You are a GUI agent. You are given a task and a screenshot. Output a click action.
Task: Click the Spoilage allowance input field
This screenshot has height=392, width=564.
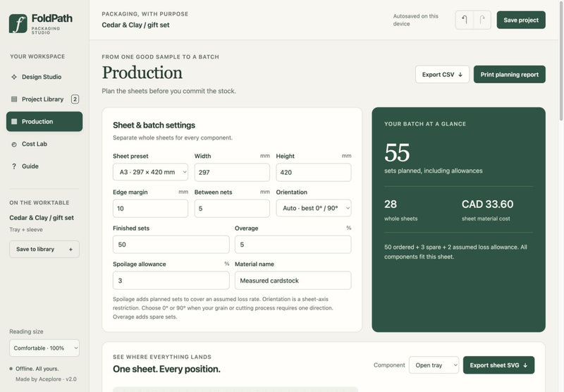171,281
